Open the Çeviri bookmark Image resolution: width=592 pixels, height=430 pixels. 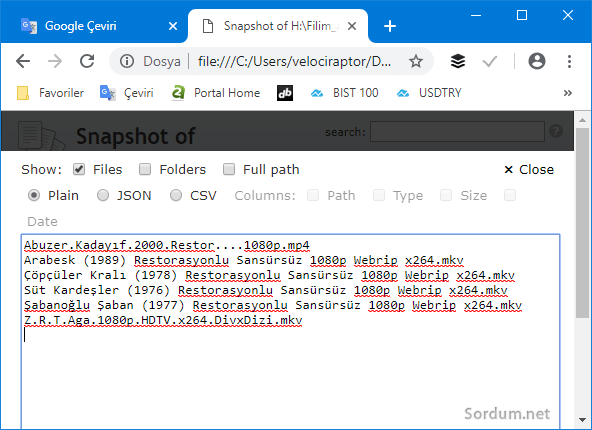click(127, 93)
